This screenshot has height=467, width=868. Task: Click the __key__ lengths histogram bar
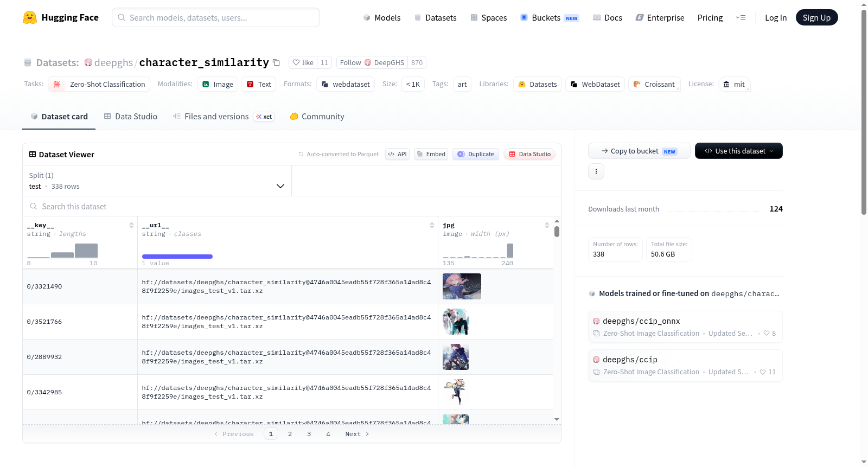(x=62, y=251)
